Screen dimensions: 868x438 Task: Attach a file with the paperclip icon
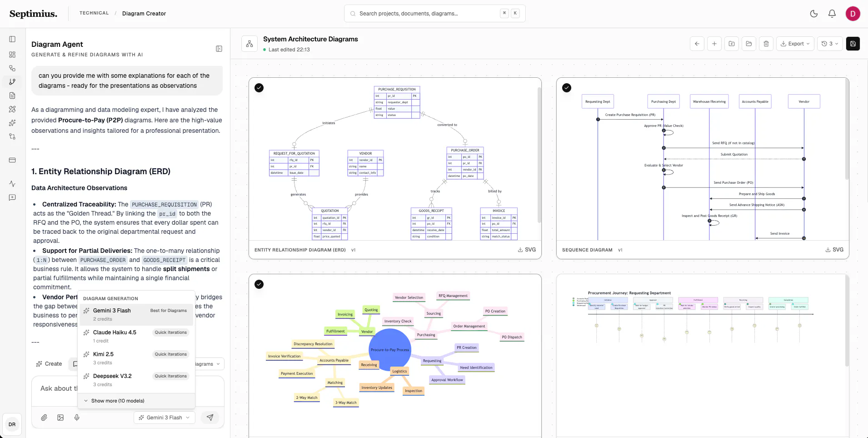44,418
